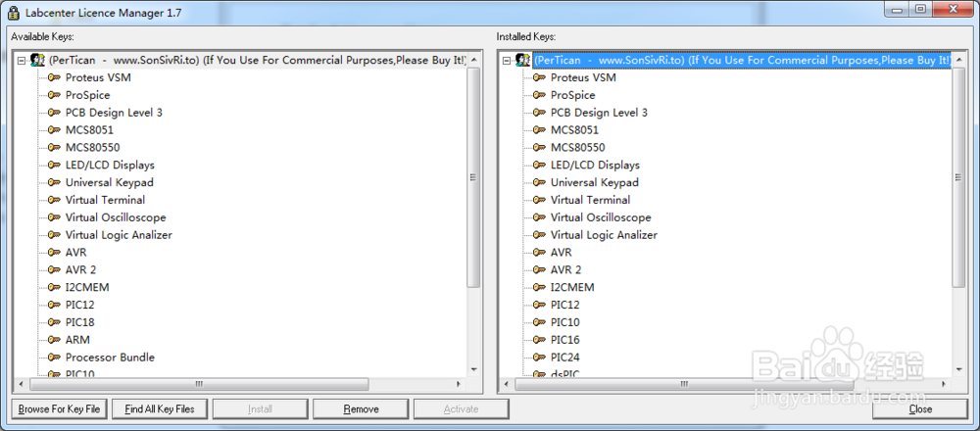Select I2CMEM in Installed Keys
Screen dimensions: 980x431
tap(572, 288)
